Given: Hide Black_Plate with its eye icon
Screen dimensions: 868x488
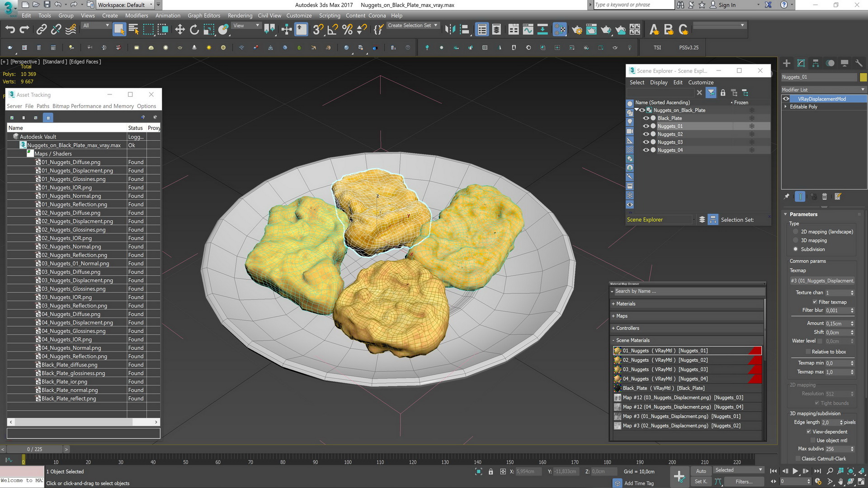Looking at the screenshot, I should tap(646, 118).
